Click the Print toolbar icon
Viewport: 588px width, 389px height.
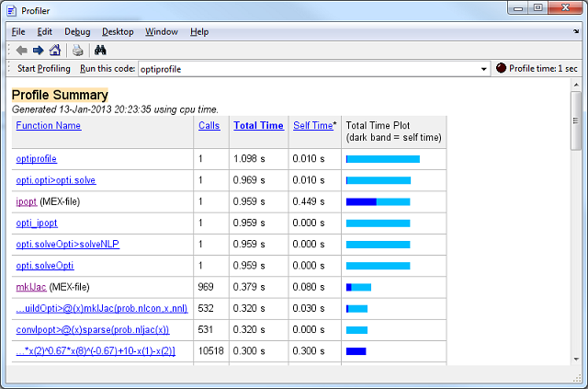[77, 50]
